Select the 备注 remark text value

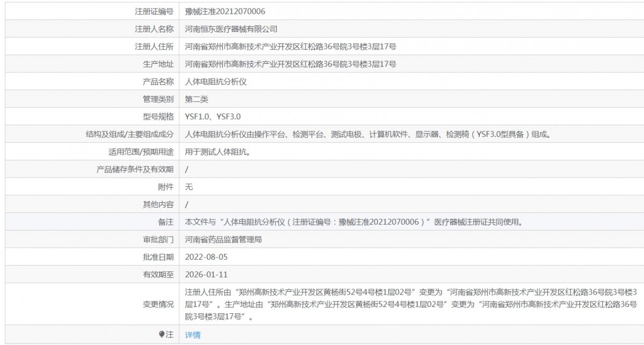click(354, 222)
